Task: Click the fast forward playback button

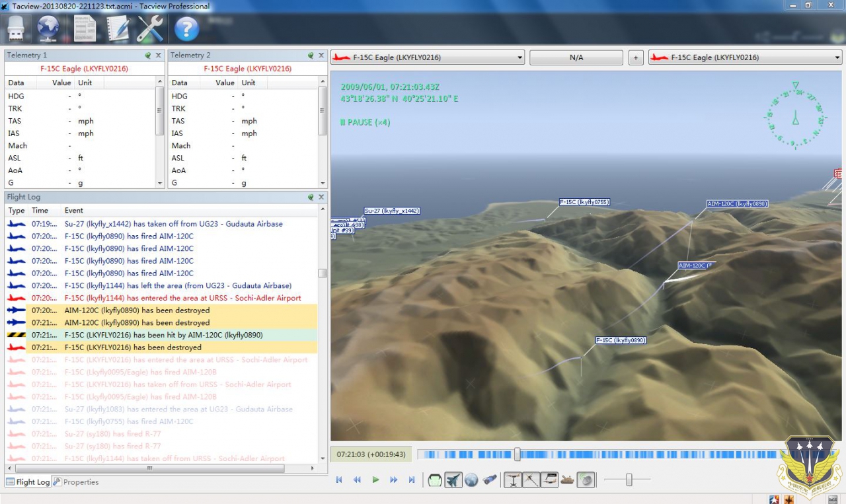Action: (x=394, y=480)
